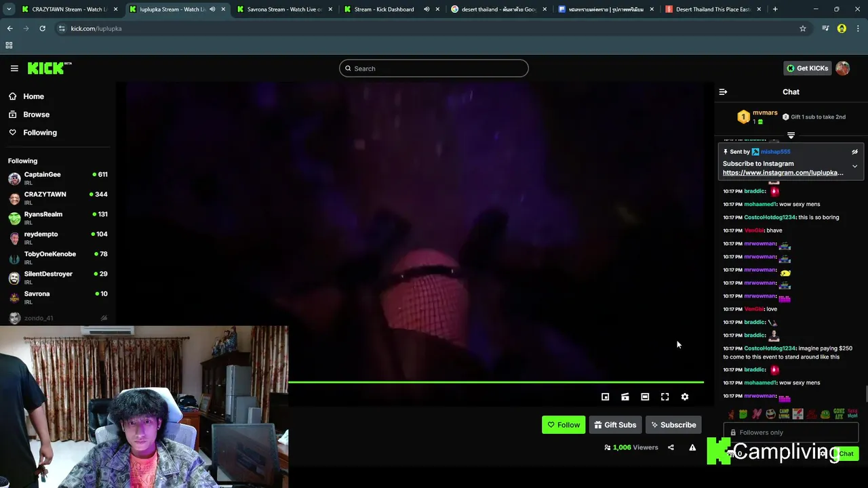Click the Kick logo
This screenshot has height=488, width=868.
(x=49, y=68)
